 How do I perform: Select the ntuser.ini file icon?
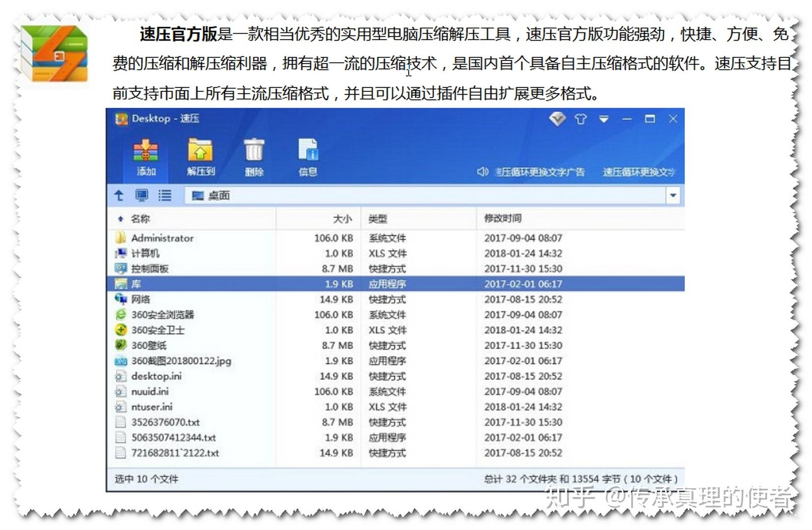(x=120, y=407)
